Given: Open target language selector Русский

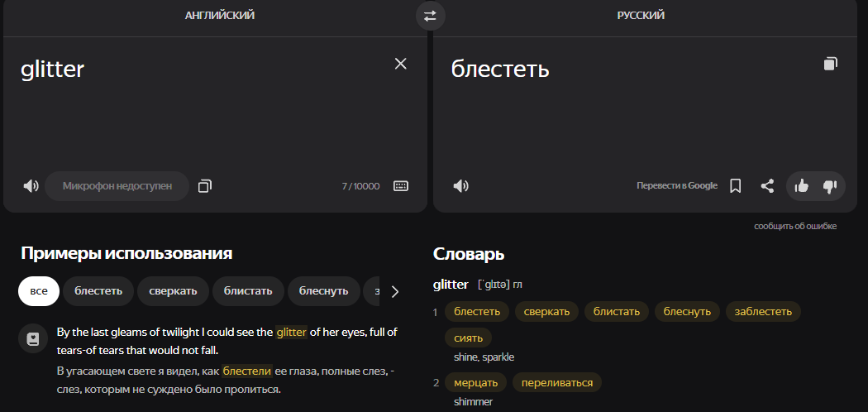Looking at the screenshot, I should [x=641, y=16].
